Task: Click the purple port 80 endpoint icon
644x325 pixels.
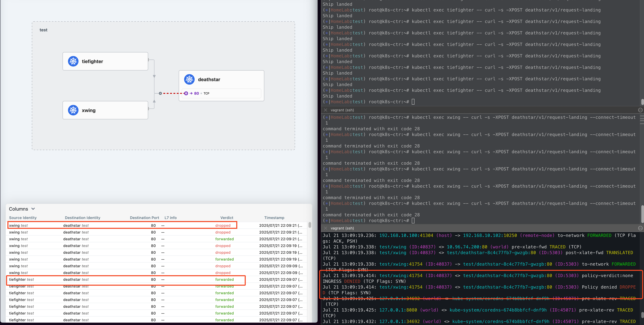Action: (186, 93)
